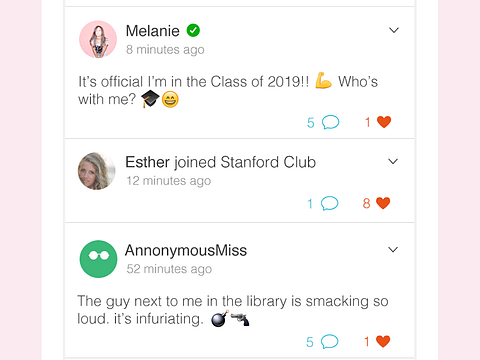The width and height of the screenshot is (480, 360).
Task: Open comments on AnnonymousMiss library post
Action: 329,341
